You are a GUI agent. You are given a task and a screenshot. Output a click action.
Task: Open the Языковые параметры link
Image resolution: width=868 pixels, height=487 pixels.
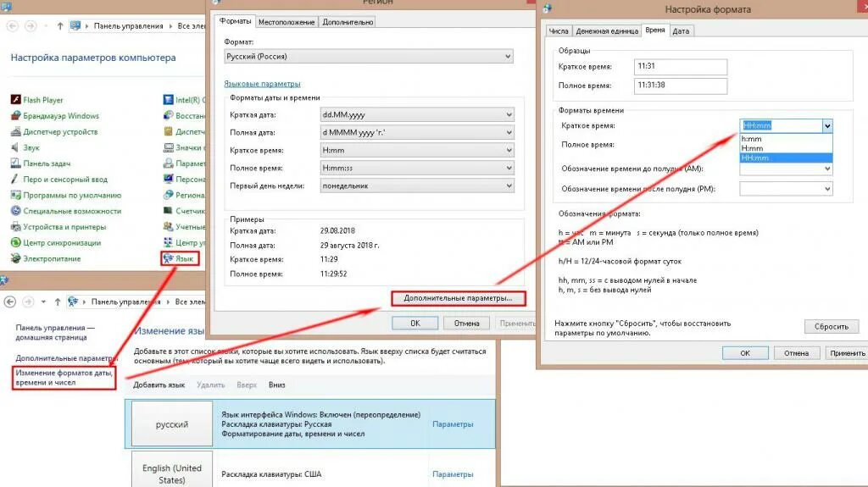click(x=262, y=84)
